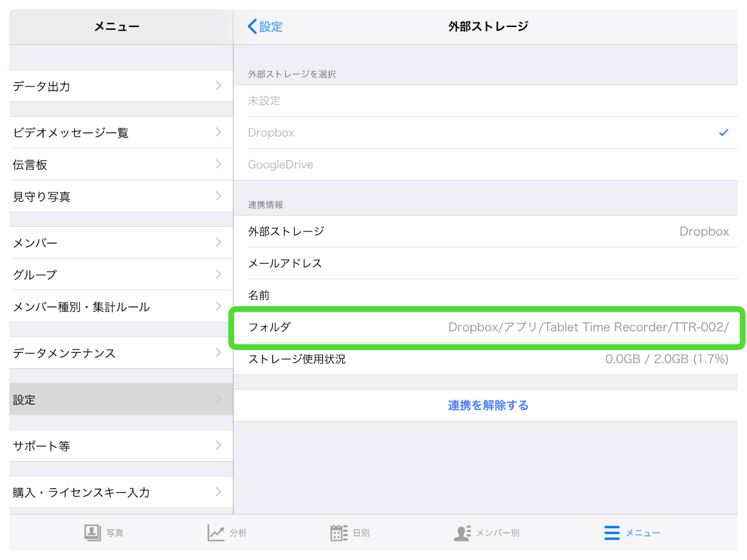Click the 0.0GB / 2.0GB (1.7%) value
747x560 pixels.
pos(667,359)
